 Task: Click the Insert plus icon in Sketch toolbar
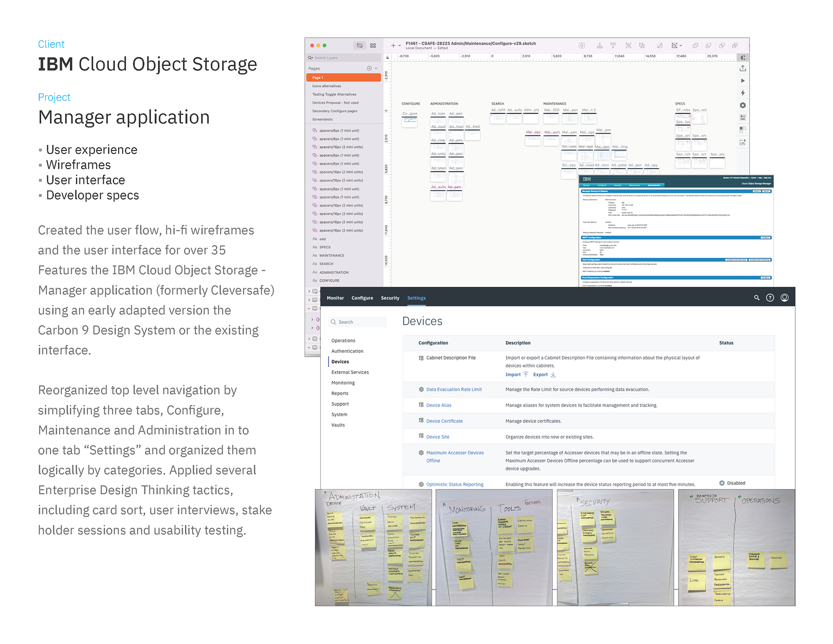tap(393, 46)
